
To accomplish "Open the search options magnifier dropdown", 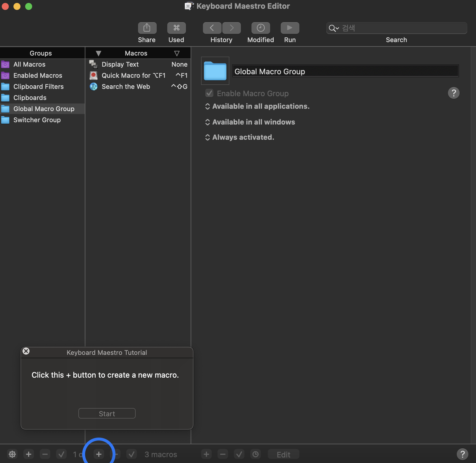I will [x=334, y=28].
